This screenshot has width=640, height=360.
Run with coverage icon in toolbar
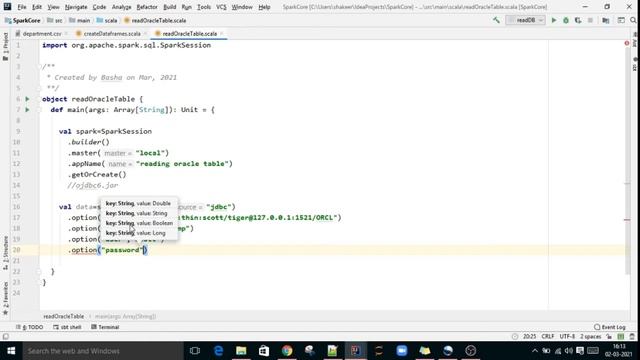pos(578,20)
